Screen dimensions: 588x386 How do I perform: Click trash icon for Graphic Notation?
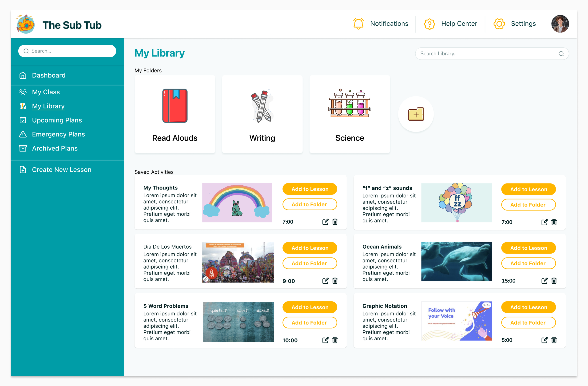(x=554, y=340)
